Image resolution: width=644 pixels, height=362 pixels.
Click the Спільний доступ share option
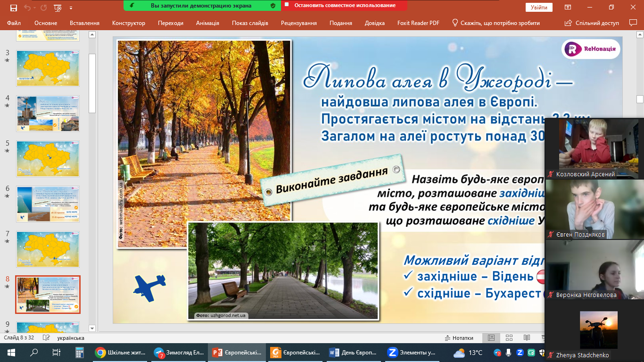pos(592,23)
